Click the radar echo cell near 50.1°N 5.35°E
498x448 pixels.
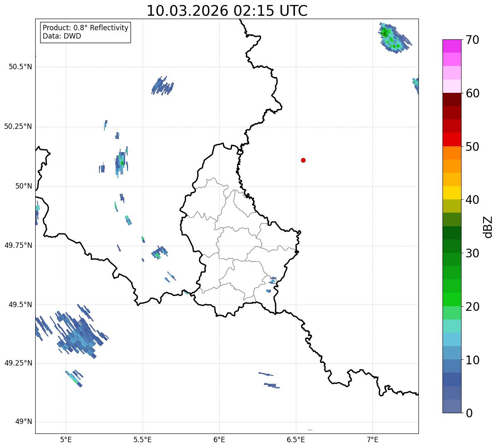point(121,162)
